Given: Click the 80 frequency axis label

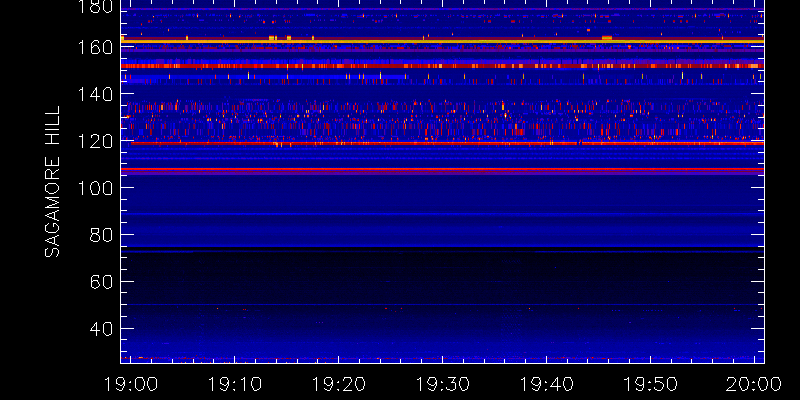Looking at the screenshot, I should (x=101, y=235).
